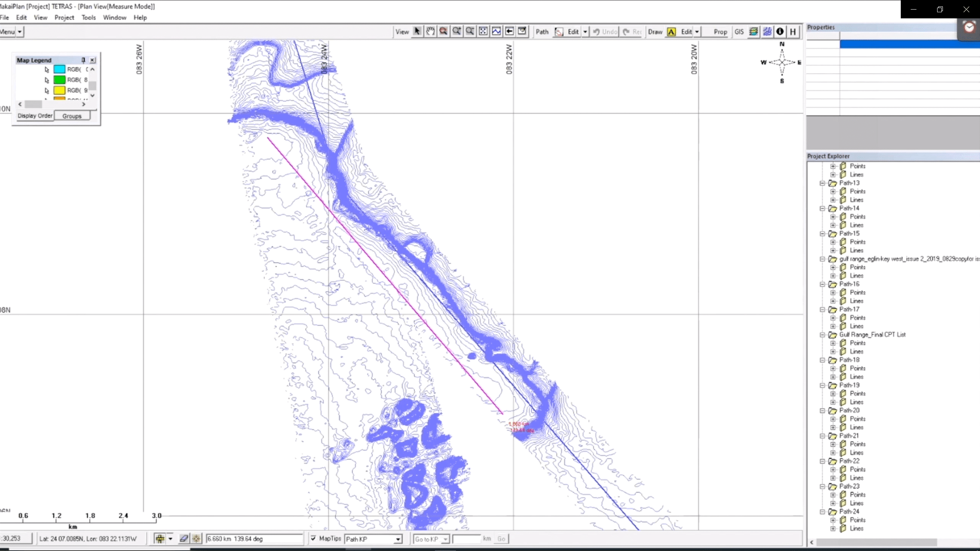Click the zoom out magnifier

coord(470,31)
